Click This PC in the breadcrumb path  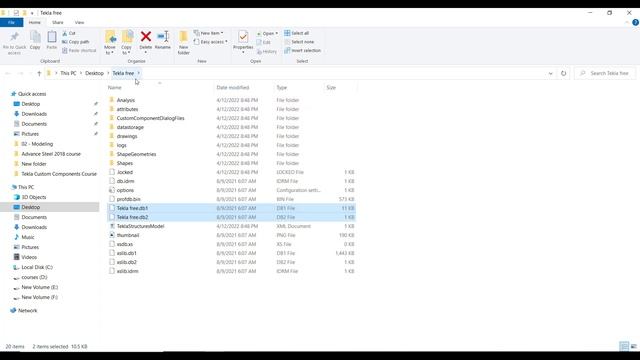[68, 73]
